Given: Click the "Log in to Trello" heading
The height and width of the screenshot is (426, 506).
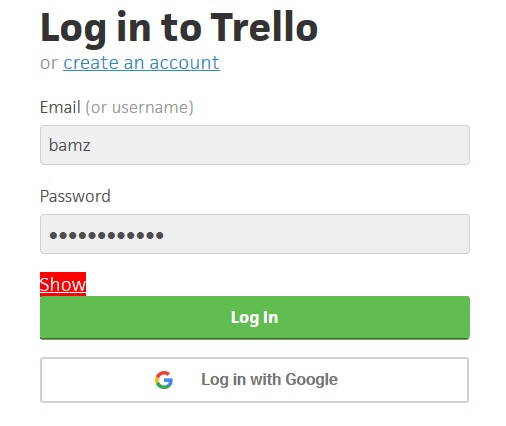Looking at the screenshot, I should [179, 27].
